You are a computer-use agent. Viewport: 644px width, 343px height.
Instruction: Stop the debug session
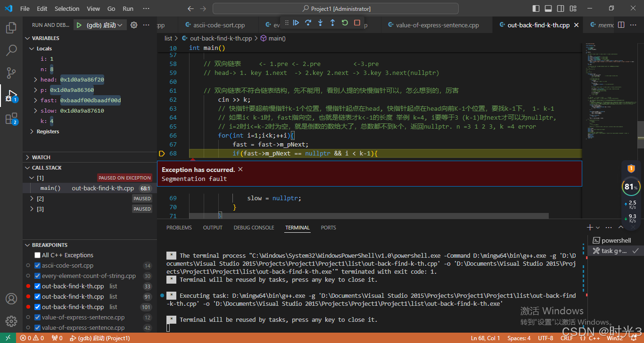357,23
